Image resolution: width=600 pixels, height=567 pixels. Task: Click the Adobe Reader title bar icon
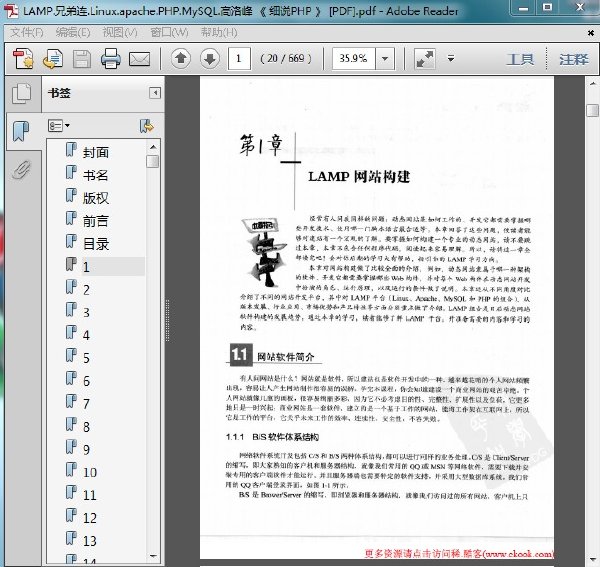(11, 11)
